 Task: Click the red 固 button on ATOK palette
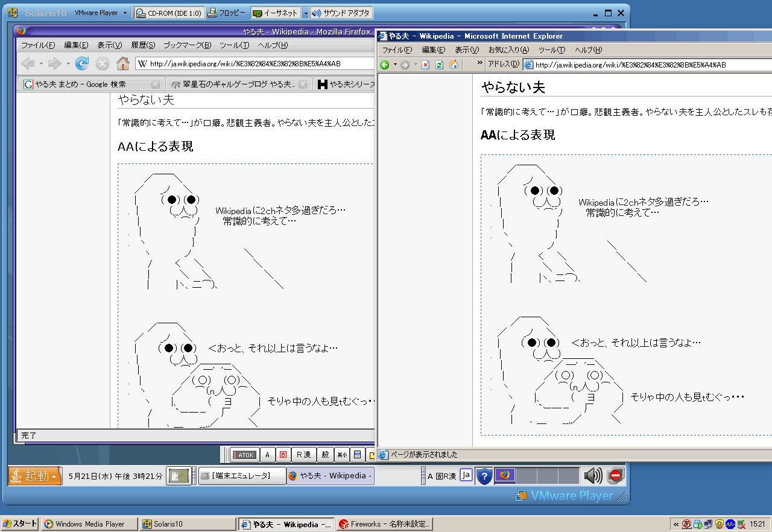[283, 455]
